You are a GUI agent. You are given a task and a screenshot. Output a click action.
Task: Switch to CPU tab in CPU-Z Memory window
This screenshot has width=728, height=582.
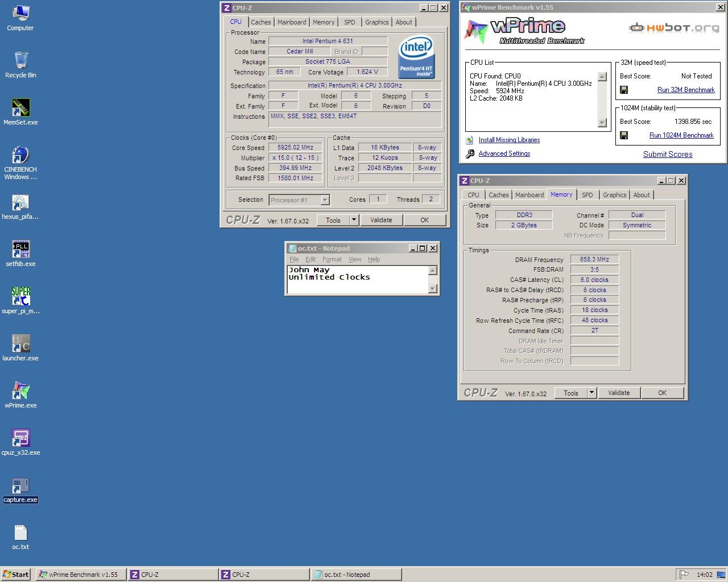(473, 195)
